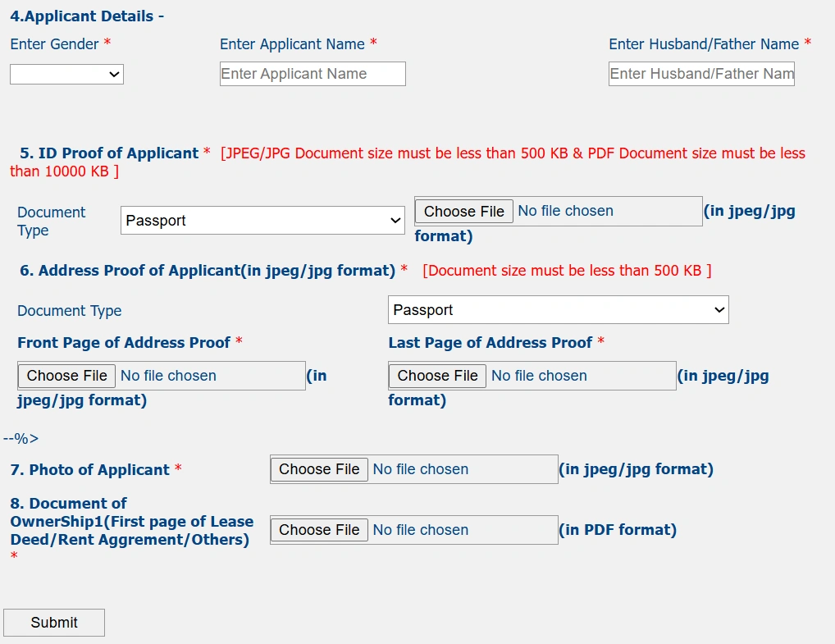Choose File for Last Page of Address Proof
835x644 pixels.
click(x=438, y=376)
